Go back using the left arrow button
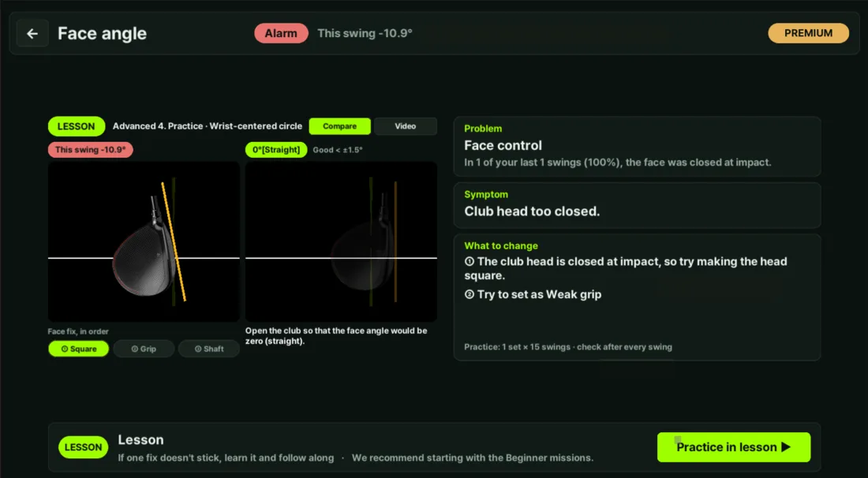This screenshot has width=868, height=478. [32, 33]
